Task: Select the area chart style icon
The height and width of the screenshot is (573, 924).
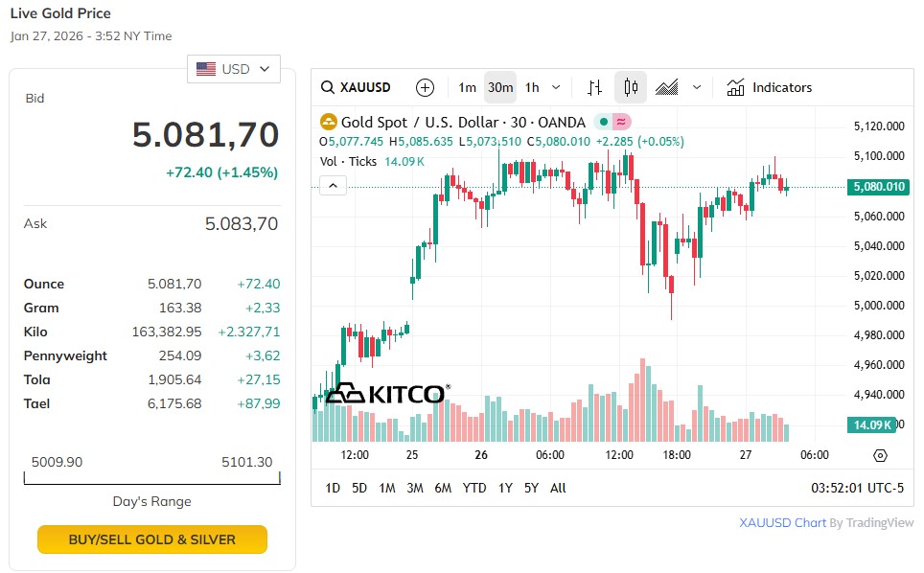Action: (x=667, y=87)
